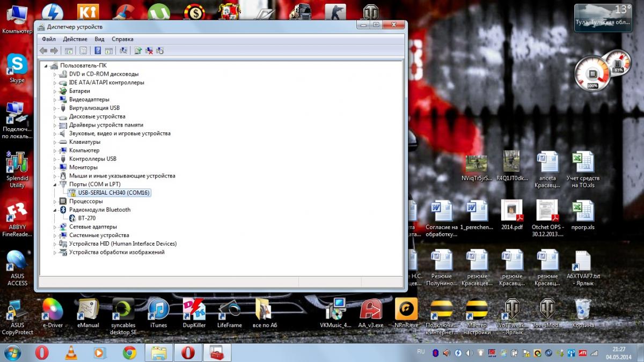Viewport: 644px width, 362px height.
Task: Expand the Видеоадаптеры node
Action: tap(55, 100)
